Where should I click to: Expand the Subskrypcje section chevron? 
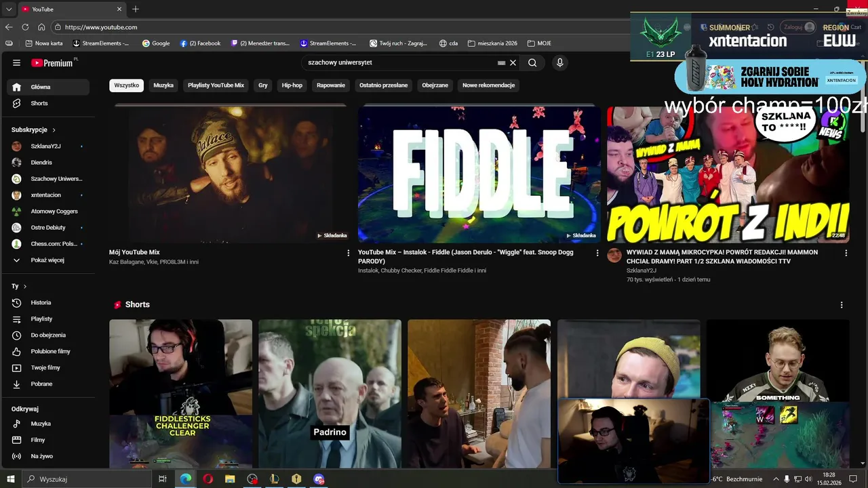(54, 129)
